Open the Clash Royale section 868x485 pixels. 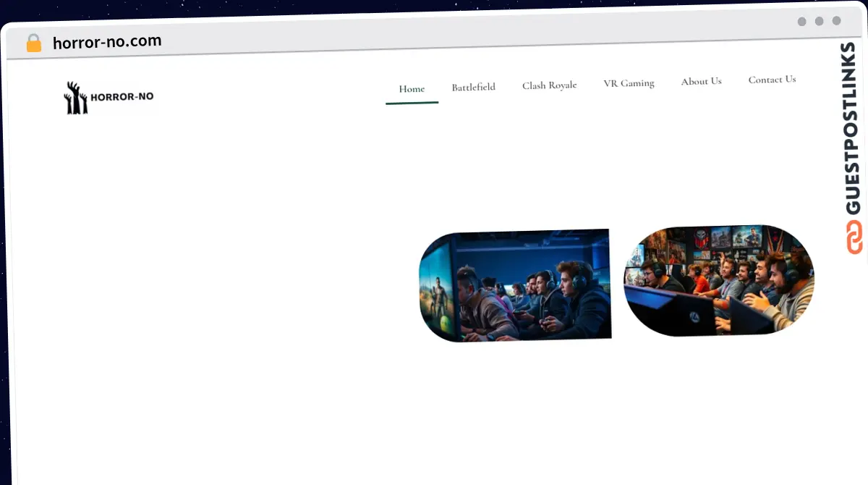tap(549, 85)
